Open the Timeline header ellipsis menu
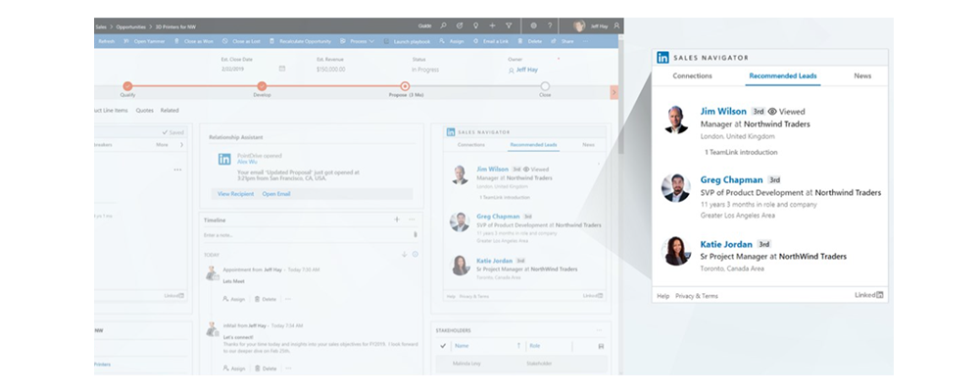Image resolution: width=980 pixels, height=392 pixels. 412,220
